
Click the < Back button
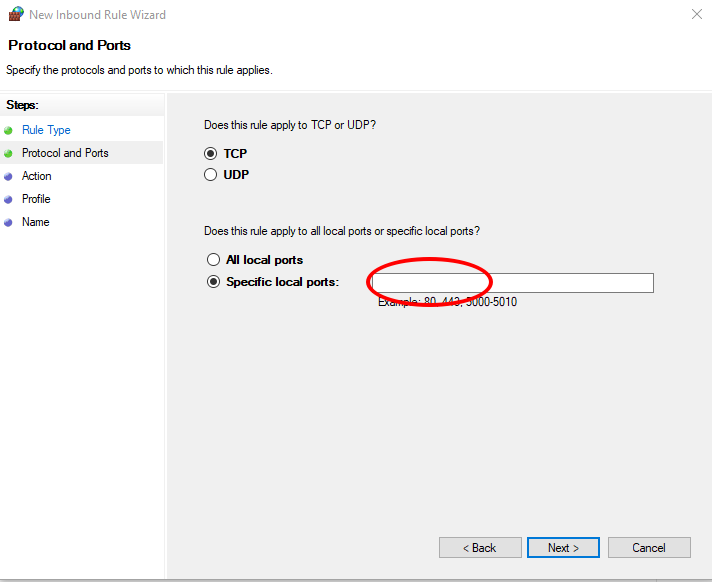[480, 548]
